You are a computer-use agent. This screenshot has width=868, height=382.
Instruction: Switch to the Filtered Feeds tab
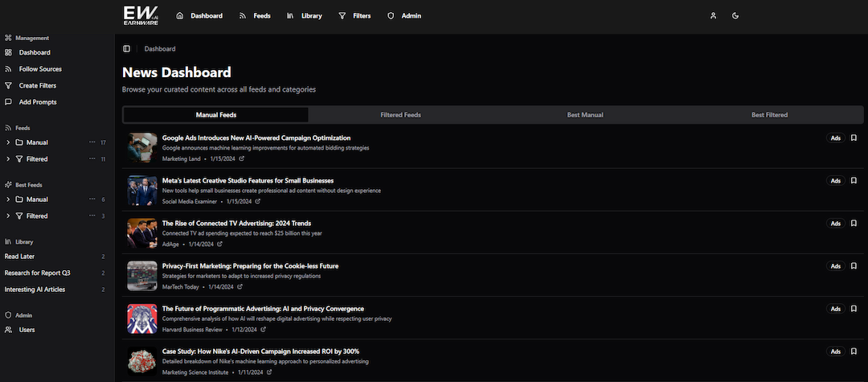401,115
